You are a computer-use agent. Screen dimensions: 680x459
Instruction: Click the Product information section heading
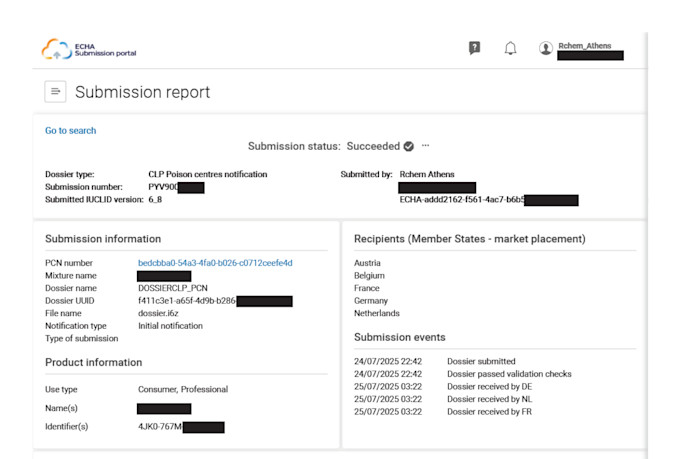(x=94, y=363)
